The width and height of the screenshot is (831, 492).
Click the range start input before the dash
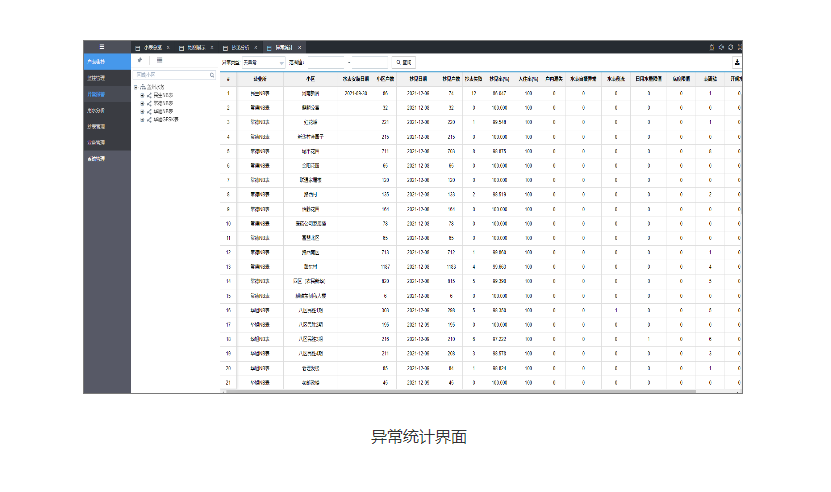click(325, 63)
